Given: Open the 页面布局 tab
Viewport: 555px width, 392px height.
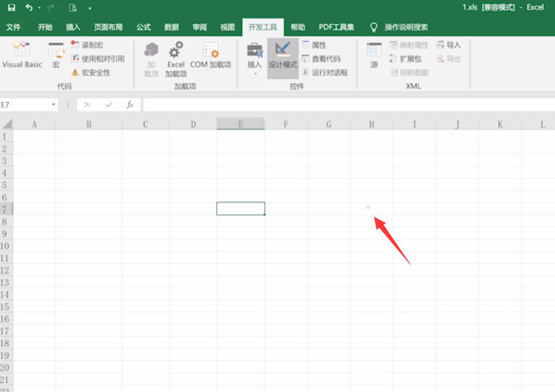Looking at the screenshot, I should click(108, 27).
